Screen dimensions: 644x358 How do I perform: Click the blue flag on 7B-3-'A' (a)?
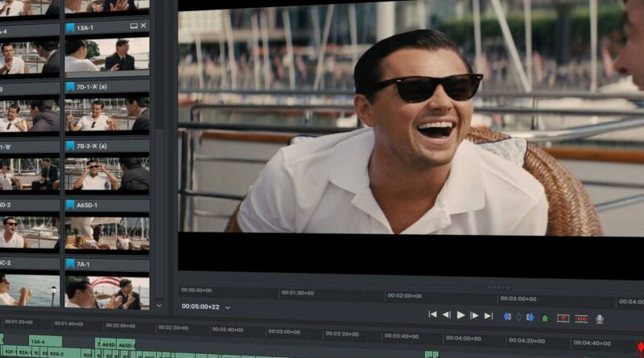tap(70, 146)
